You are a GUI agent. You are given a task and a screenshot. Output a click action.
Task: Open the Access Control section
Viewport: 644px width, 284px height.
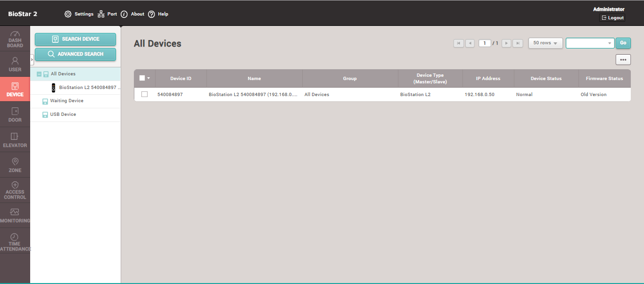point(15,190)
